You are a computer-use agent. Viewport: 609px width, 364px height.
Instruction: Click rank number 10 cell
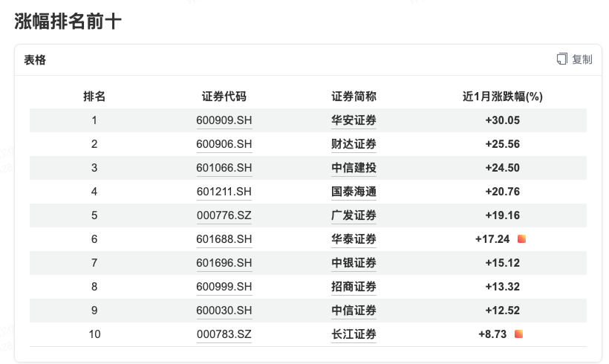(94, 334)
